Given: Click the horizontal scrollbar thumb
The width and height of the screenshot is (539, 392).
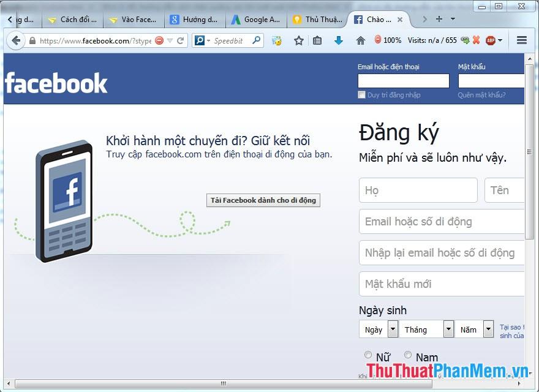Looking at the screenshot, I should tap(224, 383).
